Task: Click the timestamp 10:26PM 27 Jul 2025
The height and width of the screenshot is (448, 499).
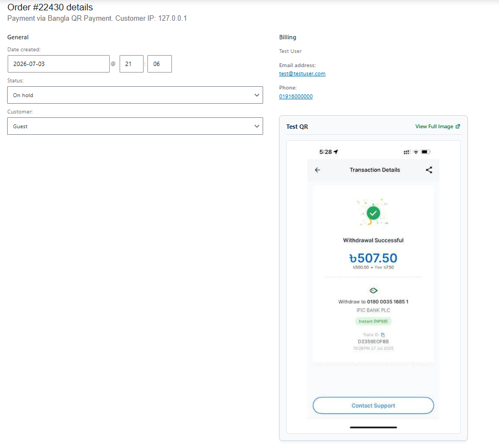Action: [373, 348]
